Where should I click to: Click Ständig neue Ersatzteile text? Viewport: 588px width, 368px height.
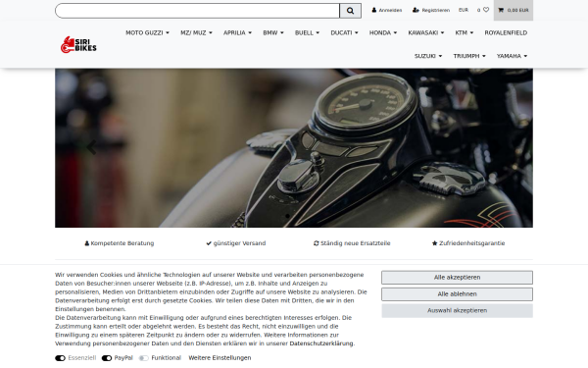(355, 243)
